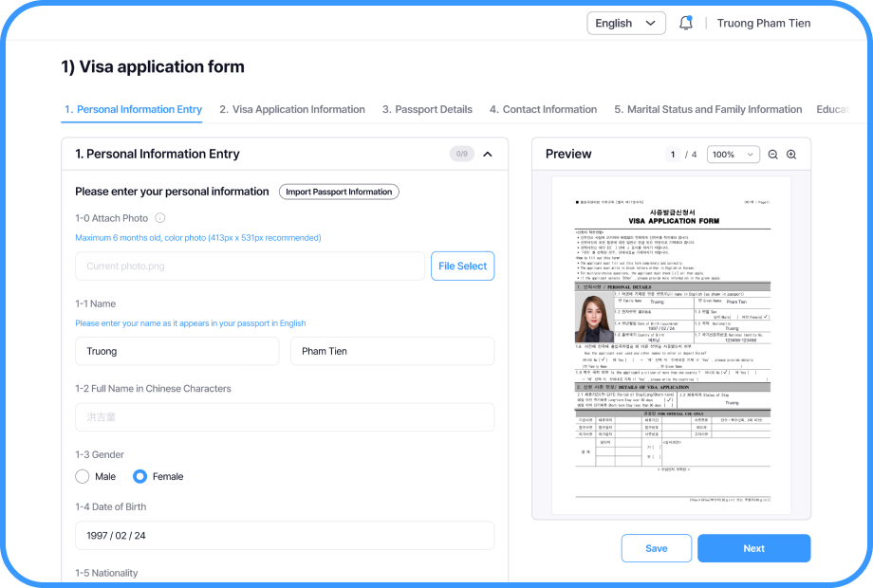Click the Date of Birth field

click(x=285, y=536)
